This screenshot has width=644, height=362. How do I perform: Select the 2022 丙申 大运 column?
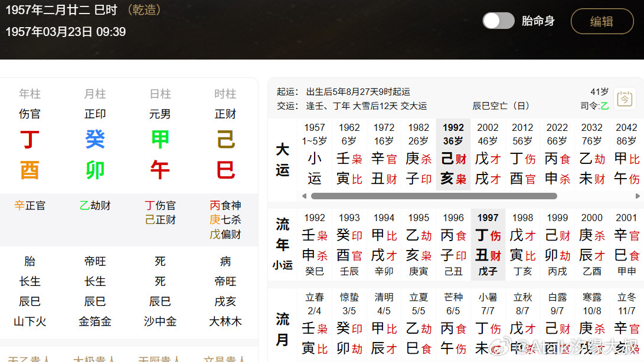557,154
